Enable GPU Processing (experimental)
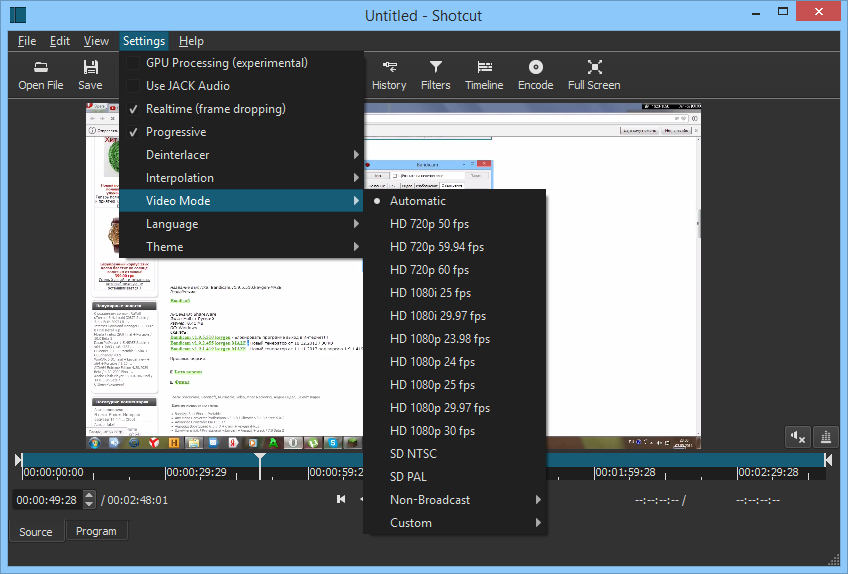The height and width of the screenshot is (574, 848). pos(241,63)
